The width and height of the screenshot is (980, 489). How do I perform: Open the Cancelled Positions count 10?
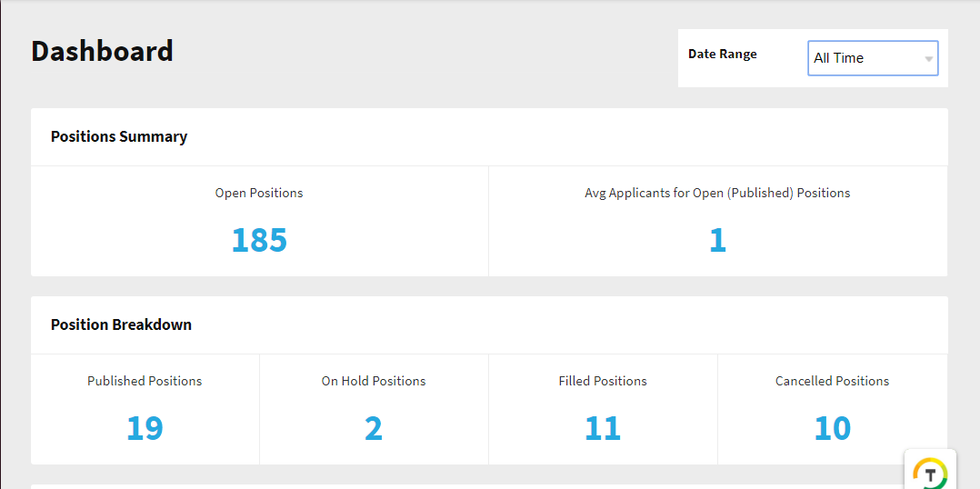[x=833, y=428]
